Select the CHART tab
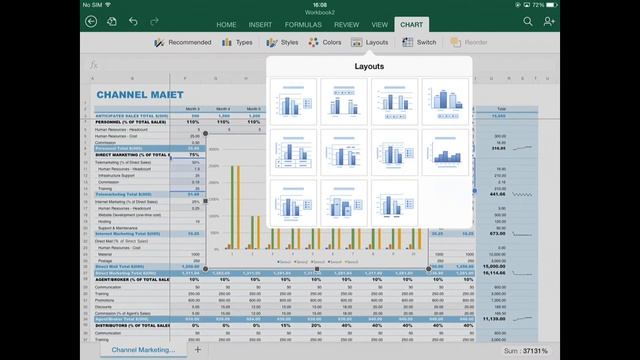 coord(411,24)
